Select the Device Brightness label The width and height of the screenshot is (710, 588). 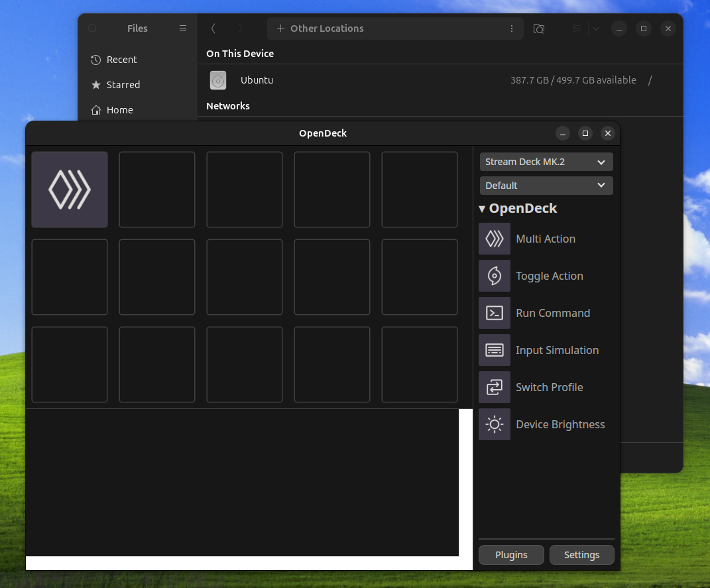pos(560,424)
